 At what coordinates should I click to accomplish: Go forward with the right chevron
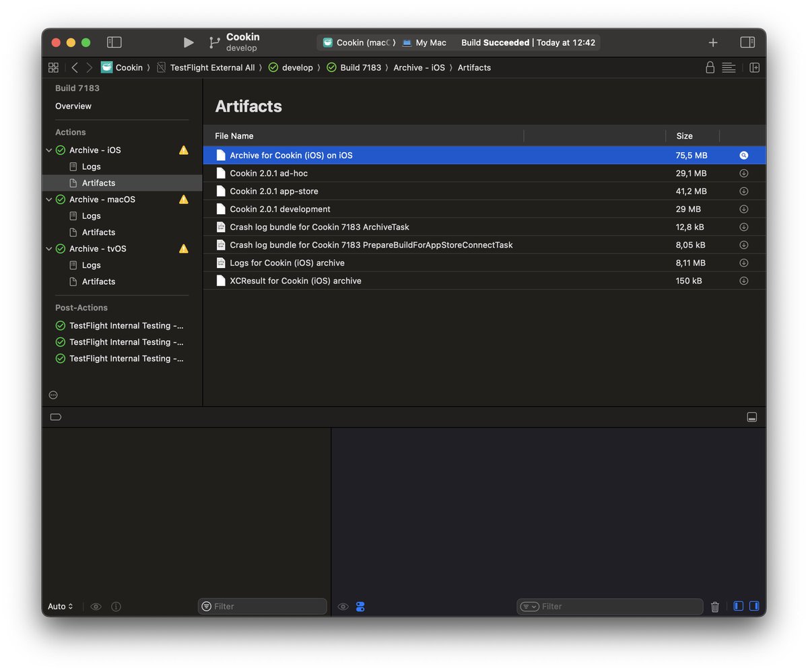(90, 67)
